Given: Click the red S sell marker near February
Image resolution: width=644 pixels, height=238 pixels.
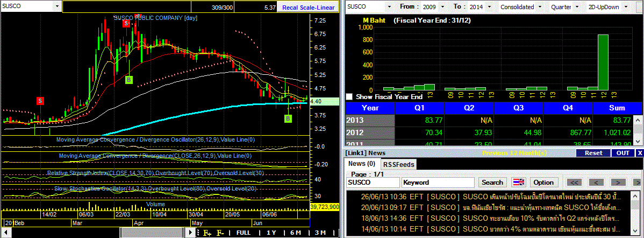Looking at the screenshot, I should tap(40, 101).
